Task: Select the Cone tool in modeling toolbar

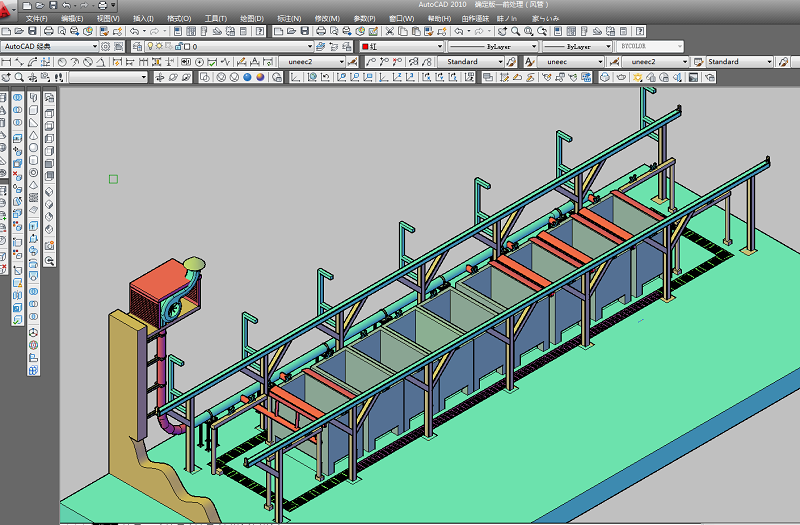Action: click(34, 135)
